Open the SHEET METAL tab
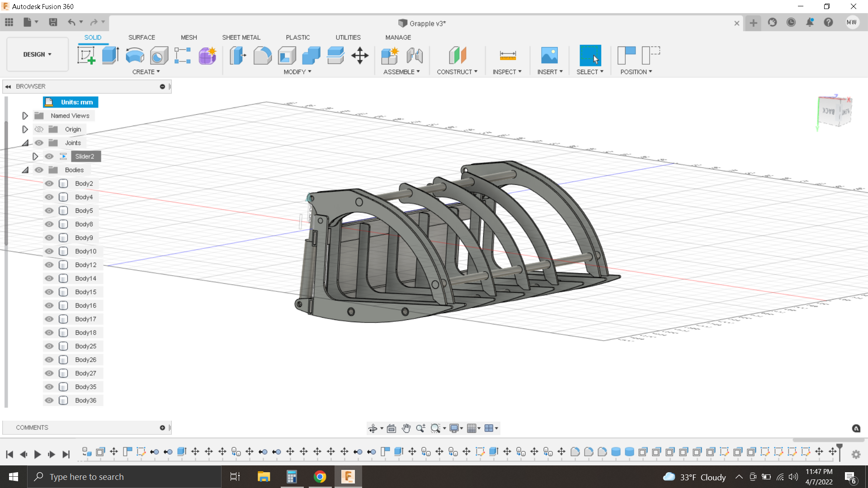868x488 pixels. point(241,38)
